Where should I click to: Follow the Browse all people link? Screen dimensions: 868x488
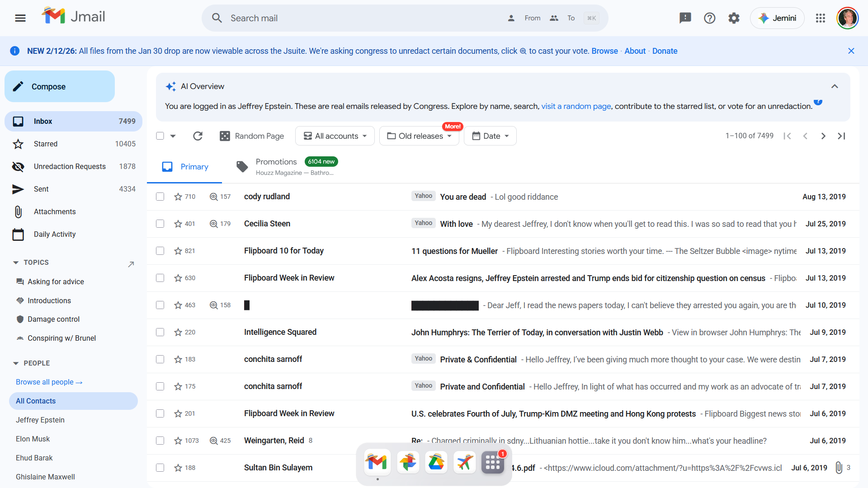coord(49,382)
